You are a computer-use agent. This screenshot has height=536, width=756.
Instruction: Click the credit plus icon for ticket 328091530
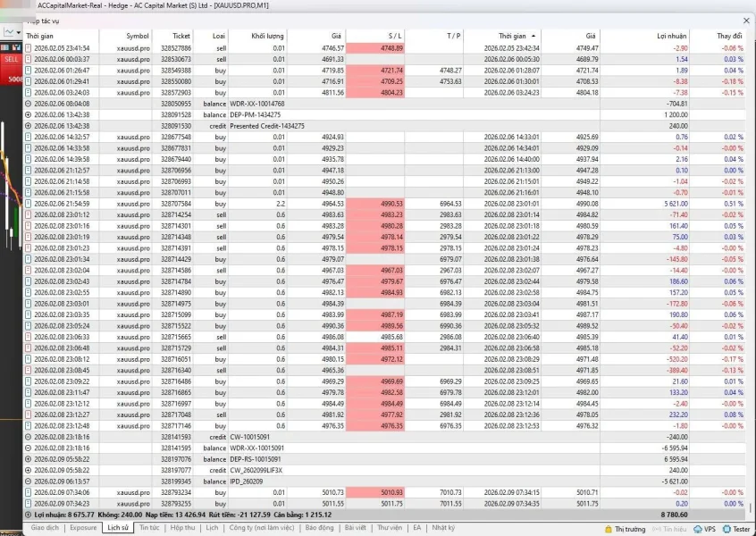tap(29, 126)
